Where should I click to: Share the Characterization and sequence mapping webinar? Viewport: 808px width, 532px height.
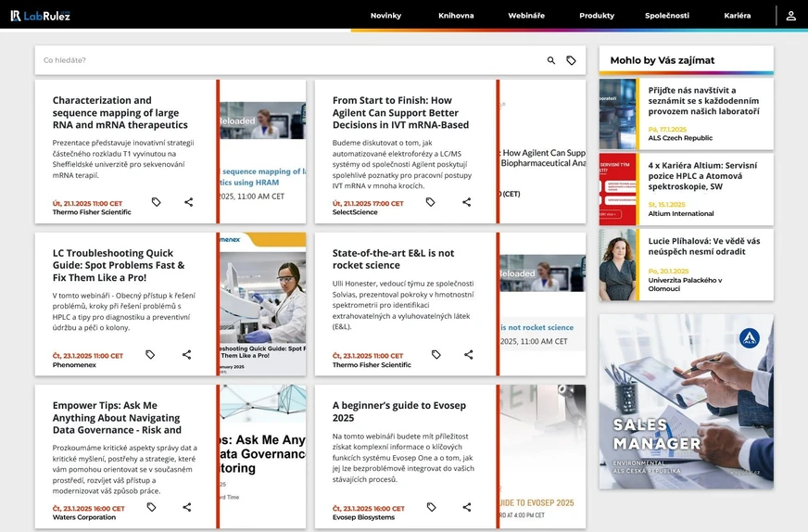pos(189,202)
